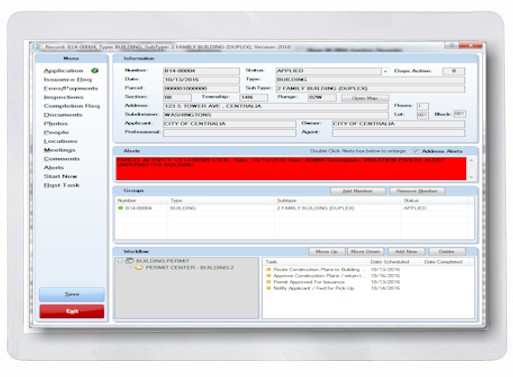513x377 pixels.
Task: Click the alerts box scroll down arrow
Action: click(471, 177)
